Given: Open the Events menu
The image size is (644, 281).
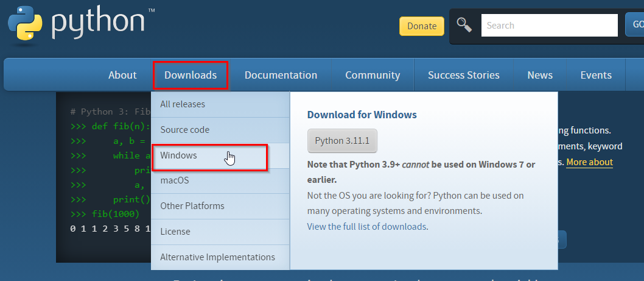Looking at the screenshot, I should (x=596, y=75).
